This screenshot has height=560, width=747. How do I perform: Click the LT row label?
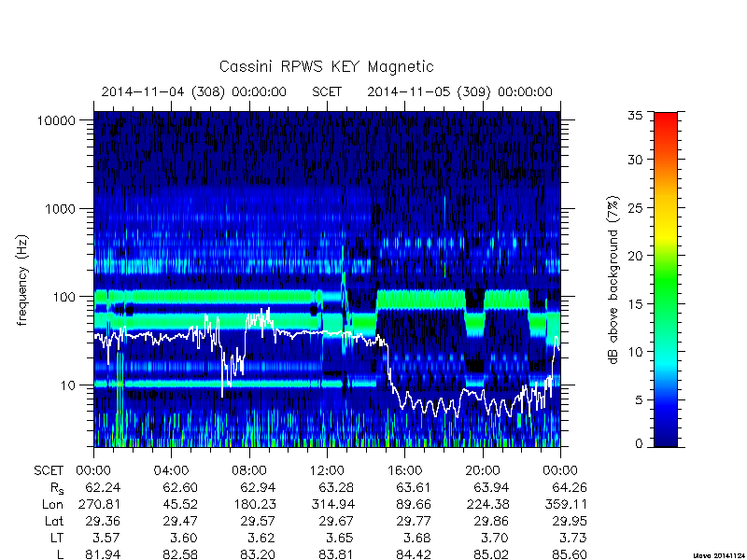(56, 538)
